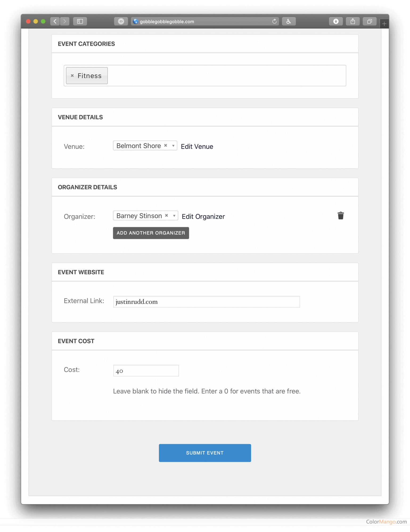Click the trash icon to delete organizer
This screenshot has width=410, height=532.
coord(341,216)
